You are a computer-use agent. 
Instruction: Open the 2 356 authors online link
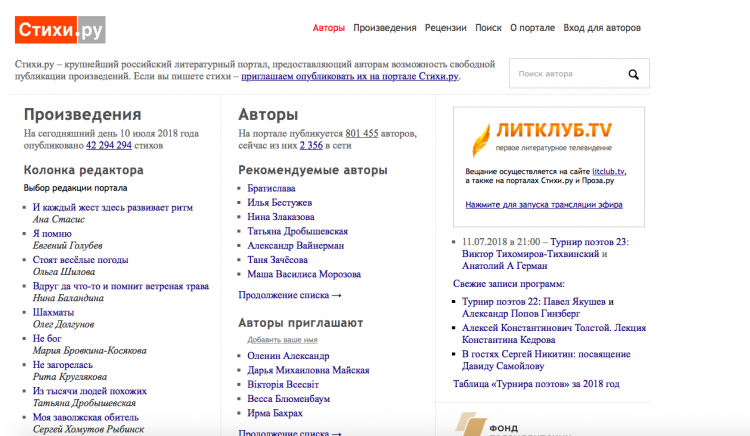(311, 145)
